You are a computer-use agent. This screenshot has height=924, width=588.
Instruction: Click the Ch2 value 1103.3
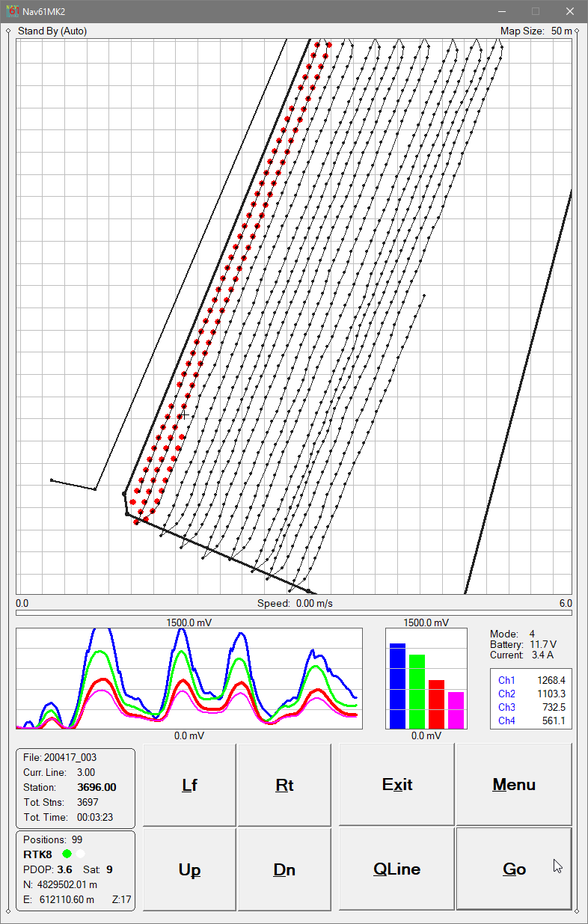coord(551,694)
